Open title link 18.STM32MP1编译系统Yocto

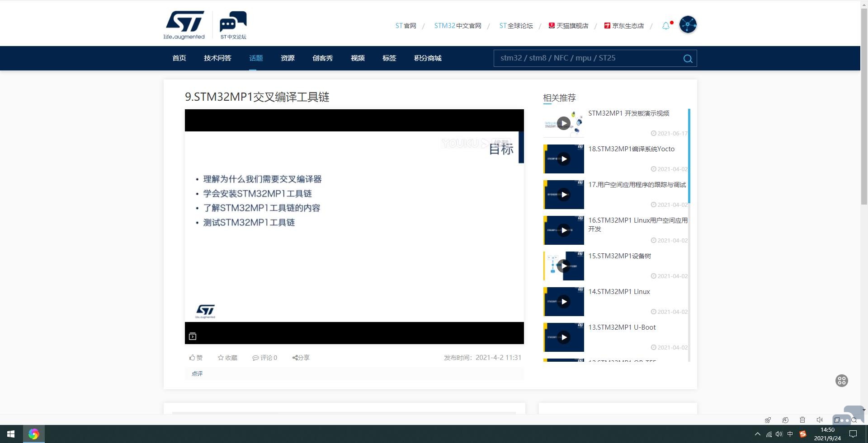632,149
